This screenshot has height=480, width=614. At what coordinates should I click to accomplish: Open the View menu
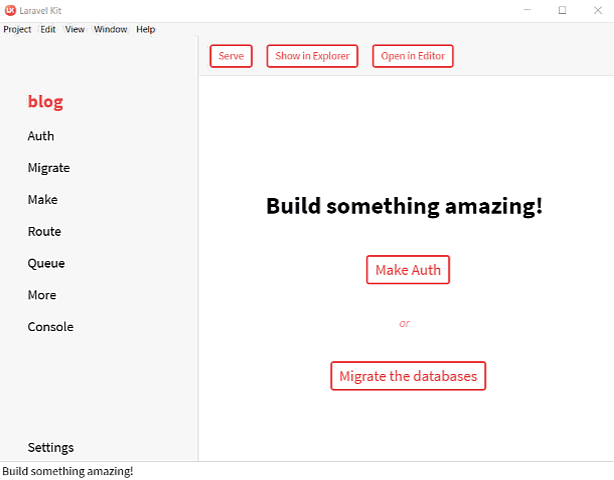(75, 30)
